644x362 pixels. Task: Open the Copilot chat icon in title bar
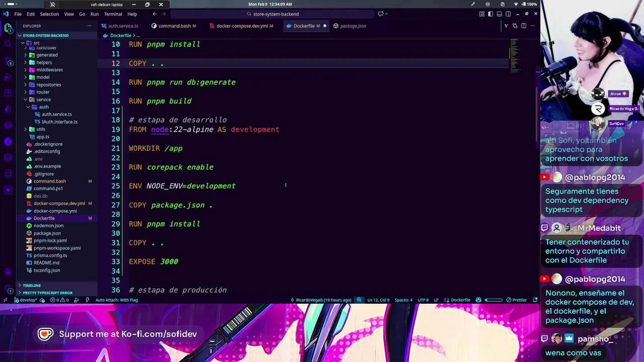[x=381, y=14]
